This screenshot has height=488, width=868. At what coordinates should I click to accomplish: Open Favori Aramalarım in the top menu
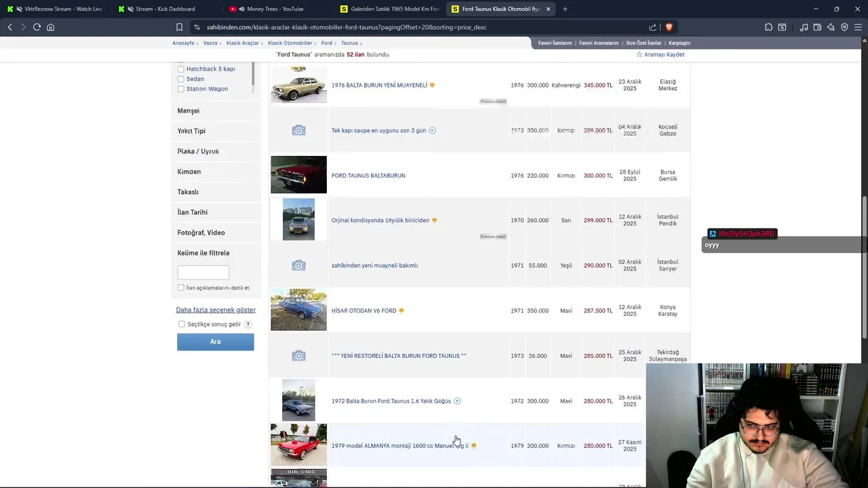click(x=599, y=43)
